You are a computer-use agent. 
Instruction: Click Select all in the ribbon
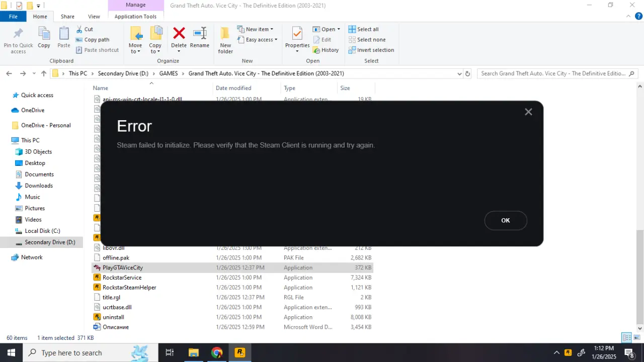(x=363, y=29)
